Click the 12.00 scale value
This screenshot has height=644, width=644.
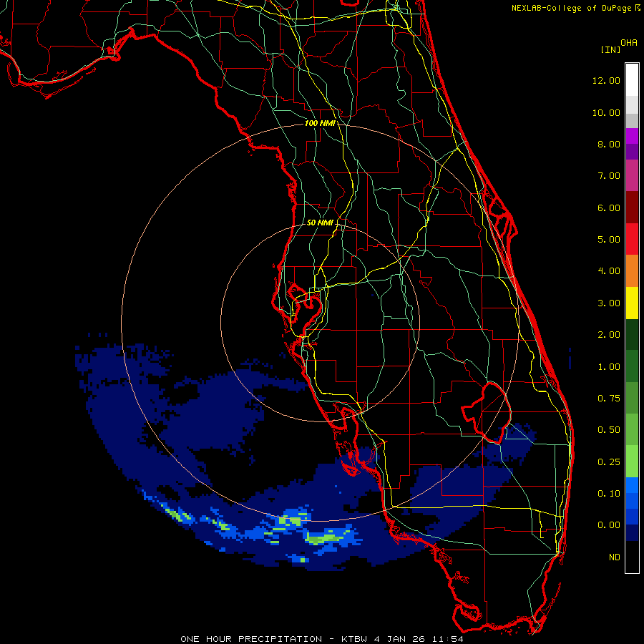606,80
